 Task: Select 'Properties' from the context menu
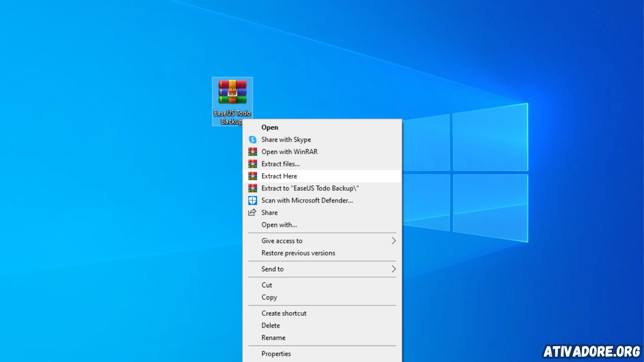pyautogui.click(x=276, y=353)
